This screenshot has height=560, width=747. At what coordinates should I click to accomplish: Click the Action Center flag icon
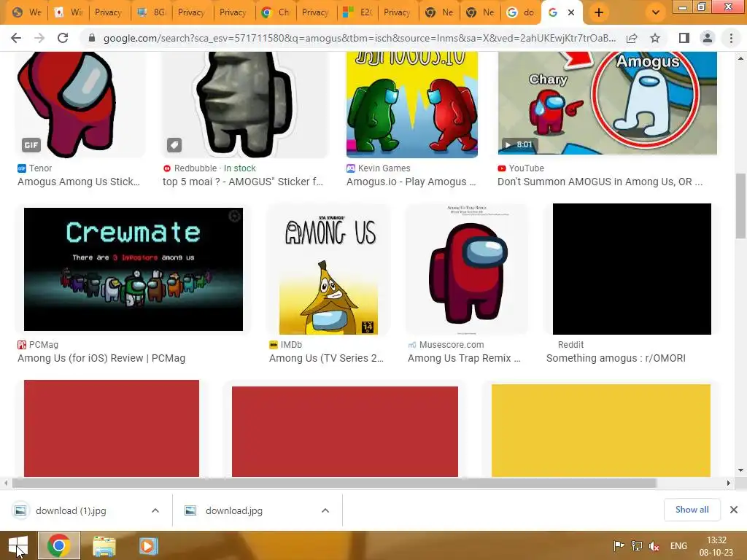(619, 546)
